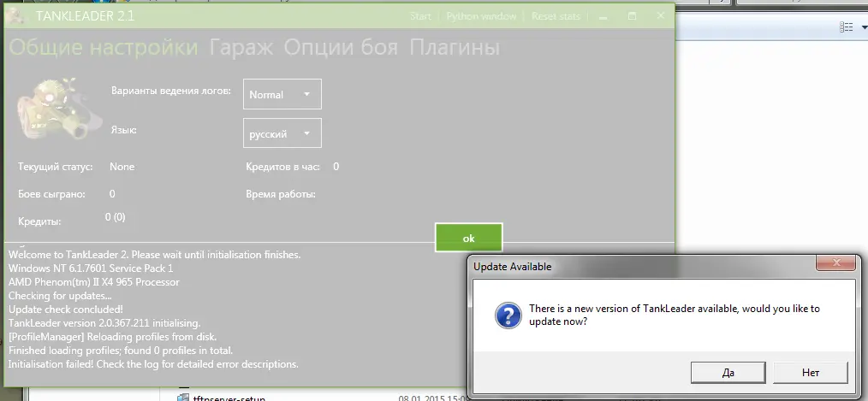The height and width of the screenshot is (401, 868).
Task: Maximize the TankLeader window
Action: [x=632, y=16]
